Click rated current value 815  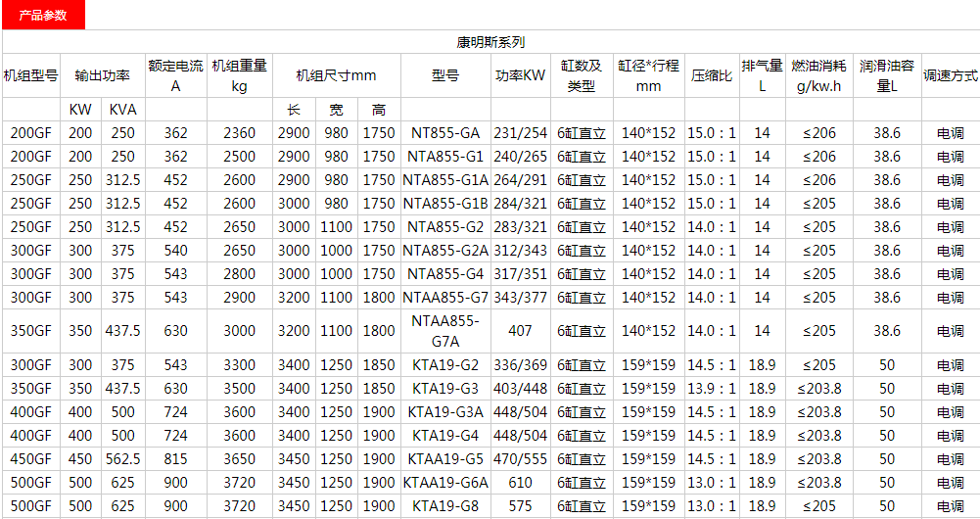tap(175, 459)
